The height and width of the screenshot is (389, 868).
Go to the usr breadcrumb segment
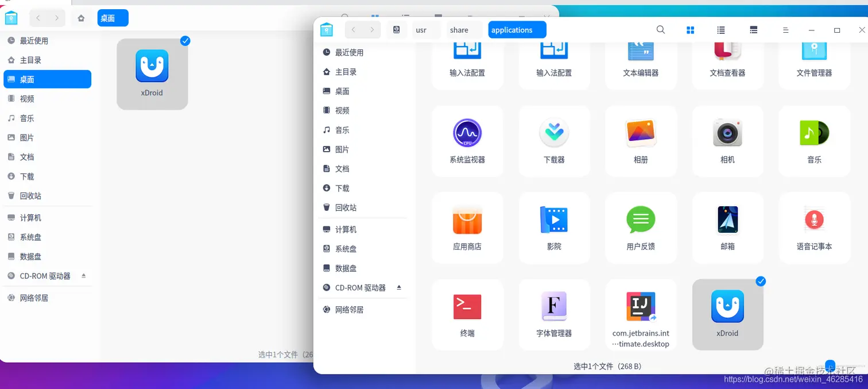coord(421,29)
